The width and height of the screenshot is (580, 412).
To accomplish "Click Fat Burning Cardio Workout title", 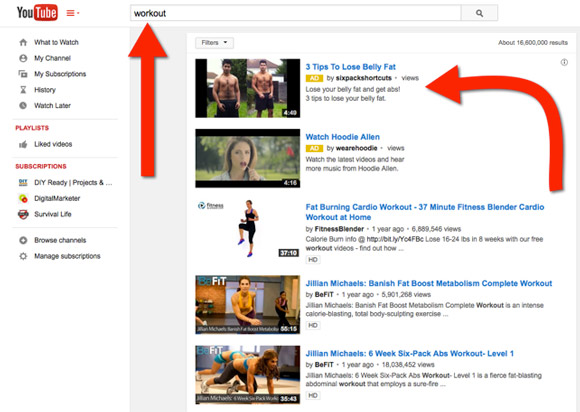I will coord(425,212).
